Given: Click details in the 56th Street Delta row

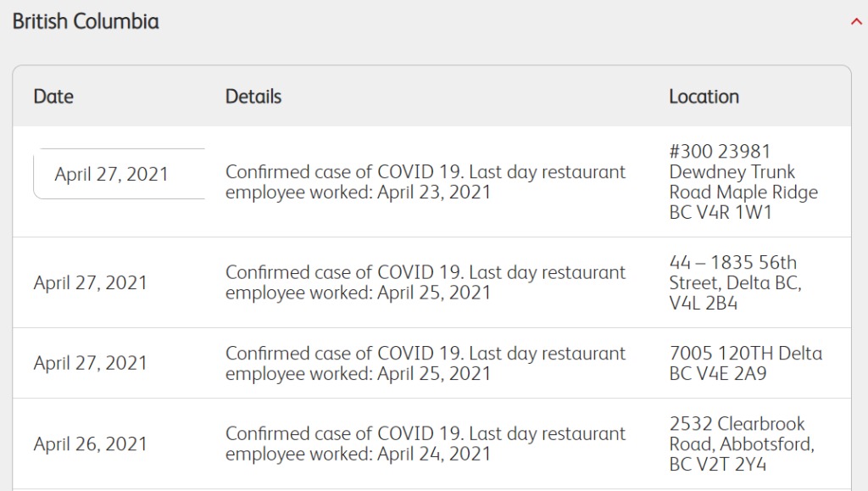Looking at the screenshot, I should point(426,282).
